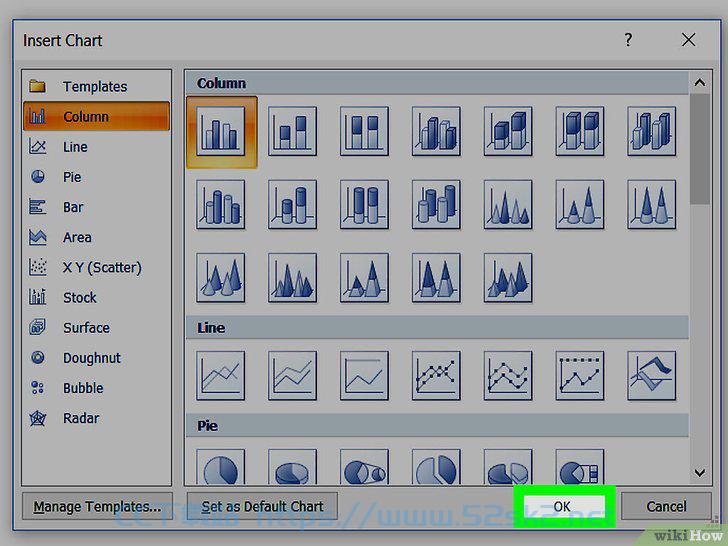Choose the X Y (Scatter) category
Viewport: 728px width, 546px height.
pos(97,267)
